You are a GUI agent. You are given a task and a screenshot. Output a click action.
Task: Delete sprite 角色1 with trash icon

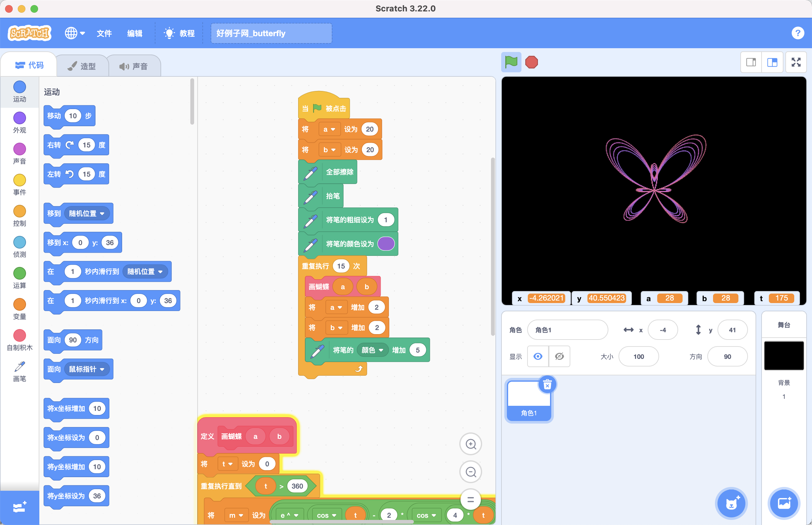[x=547, y=385]
